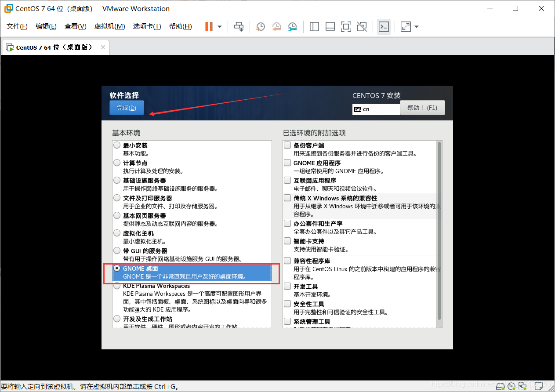Click the hard disk status icon in status bar
Screen dimensions: 555x392
[x=500, y=386]
